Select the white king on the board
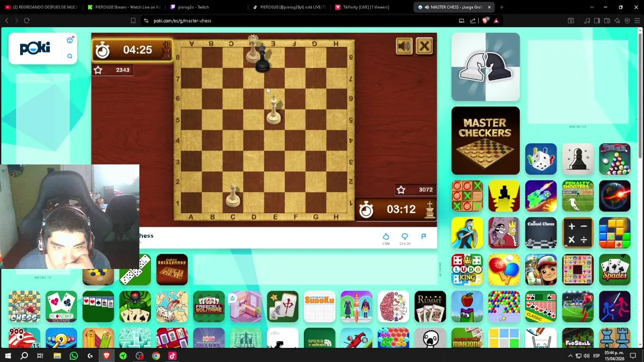The height and width of the screenshot is (362, 644). pos(274,109)
